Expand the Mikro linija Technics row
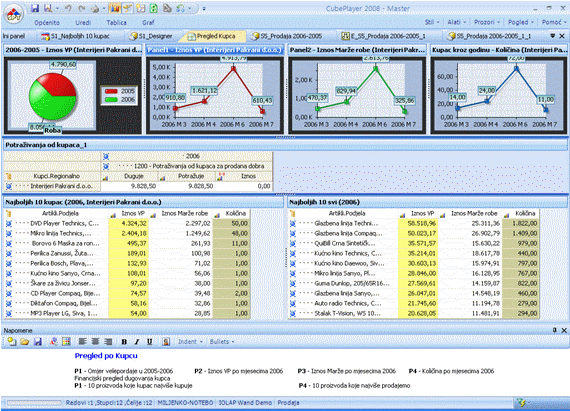Viewport: 570px width, 411px height. tap(9, 233)
